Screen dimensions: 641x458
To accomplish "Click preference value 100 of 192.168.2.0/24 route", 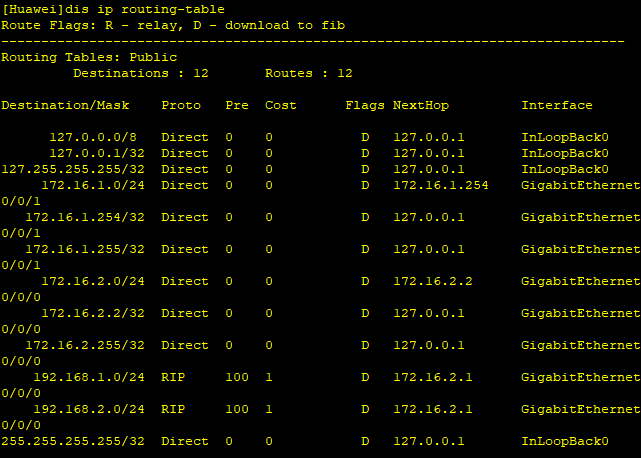I will (237, 409).
